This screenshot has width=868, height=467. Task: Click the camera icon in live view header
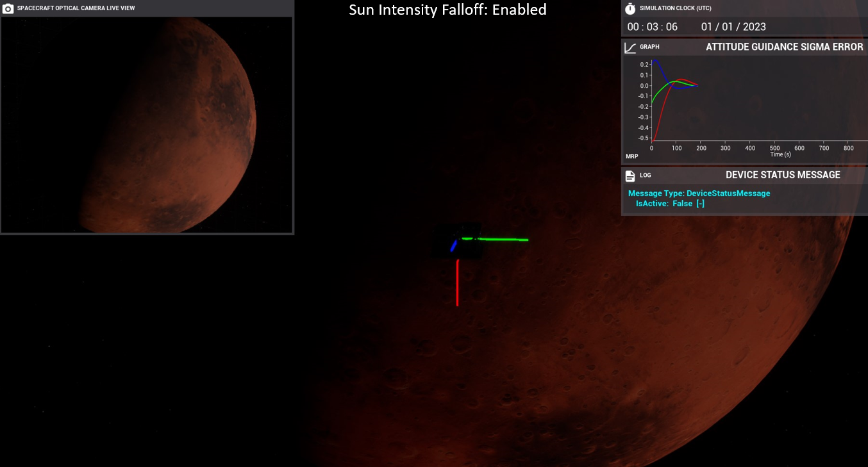click(x=8, y=8)
